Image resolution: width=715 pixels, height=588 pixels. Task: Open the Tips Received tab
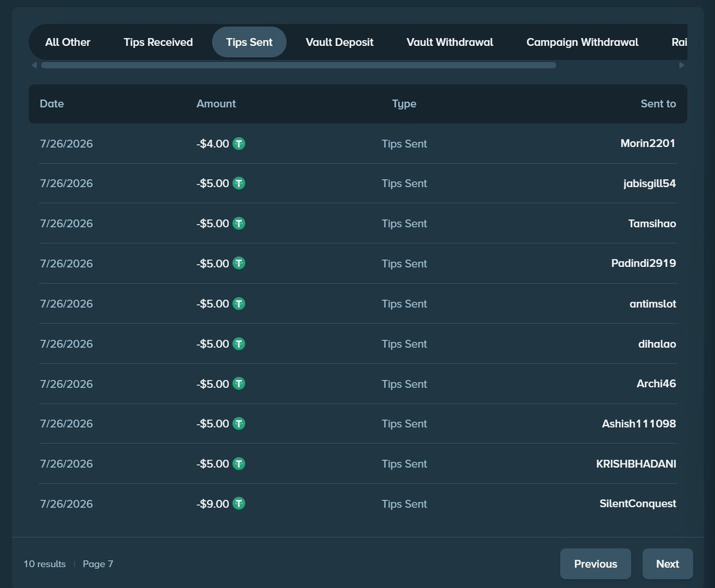(x=158, y=42)
